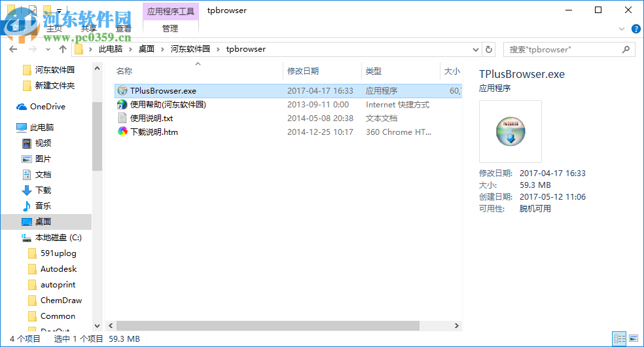
Task: Click date 2014-05-08 20:38 cell
Action: click(x=320, y=119)
